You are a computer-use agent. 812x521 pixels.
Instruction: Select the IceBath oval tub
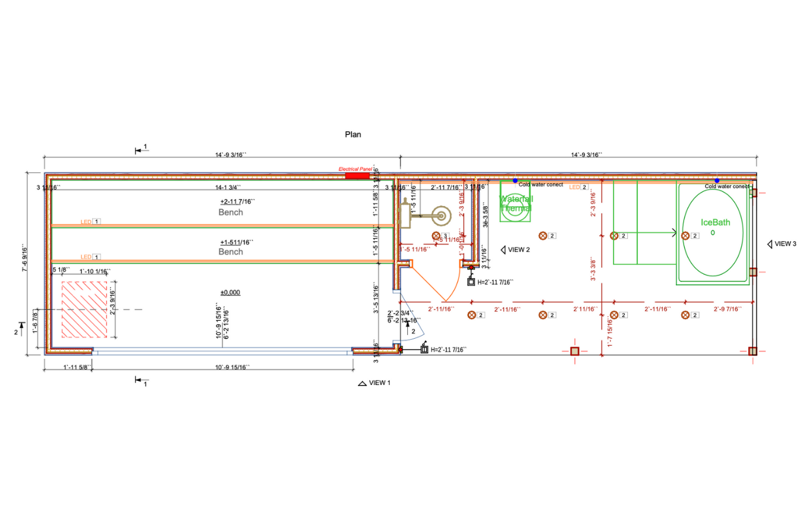click(x=713, y=233)
